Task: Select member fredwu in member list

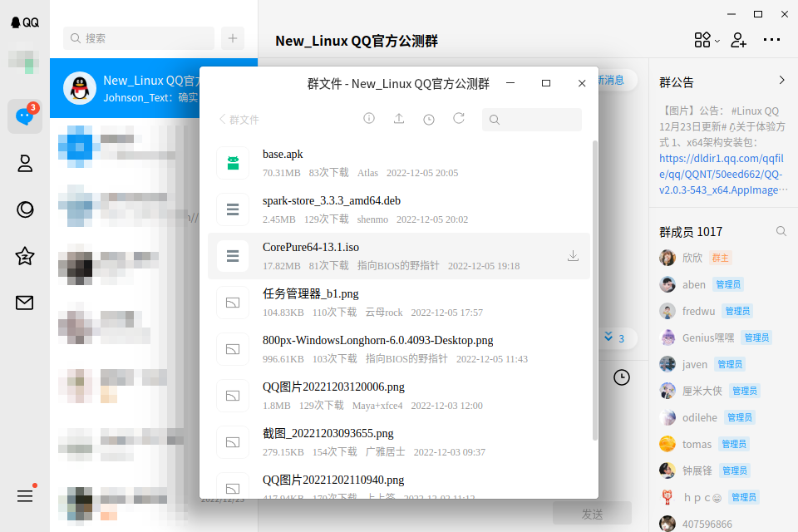Action: coord(722,311)
